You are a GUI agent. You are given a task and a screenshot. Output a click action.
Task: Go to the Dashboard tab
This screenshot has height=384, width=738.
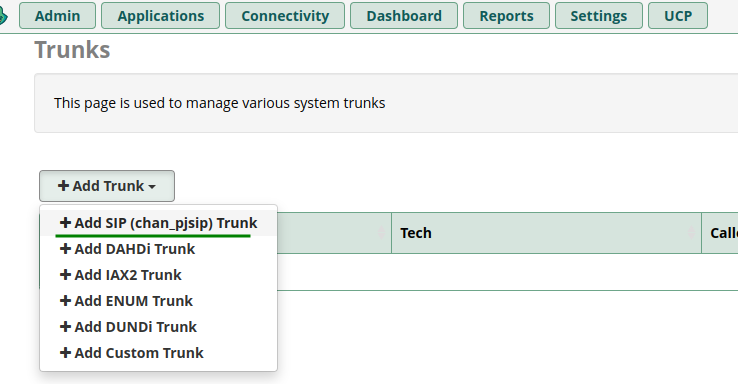point(404,16)
